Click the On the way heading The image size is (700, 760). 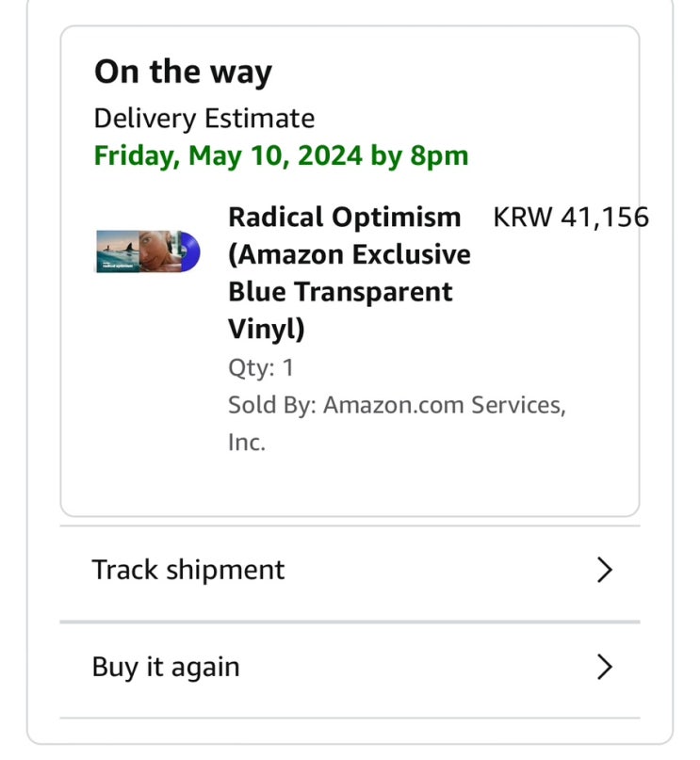[x=183, y=72]
